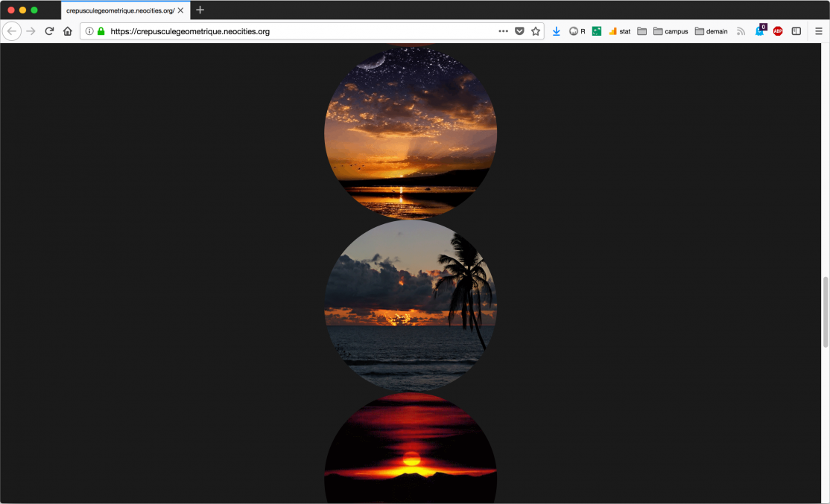Bookmark this page with the star icon
Viewport: 830px width, 504px height.
(535, 31)
